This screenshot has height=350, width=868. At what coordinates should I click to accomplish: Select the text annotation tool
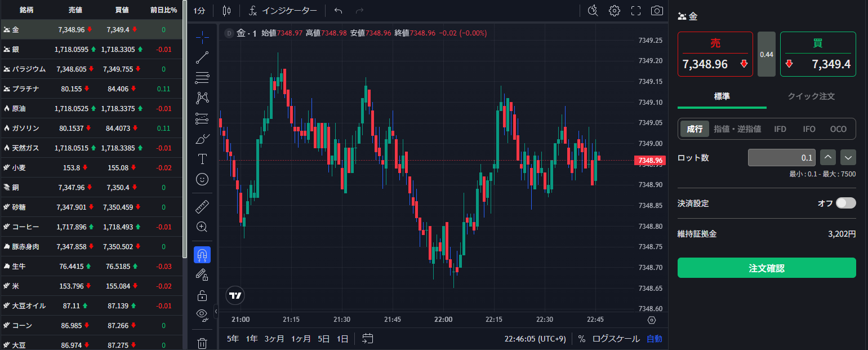point(202,159)
